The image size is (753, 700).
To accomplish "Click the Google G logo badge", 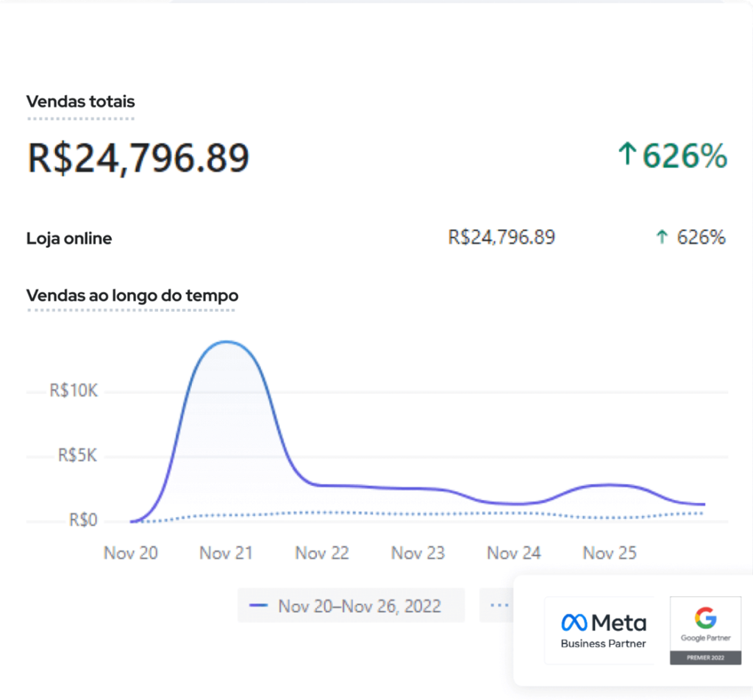I will click(705, 618).
